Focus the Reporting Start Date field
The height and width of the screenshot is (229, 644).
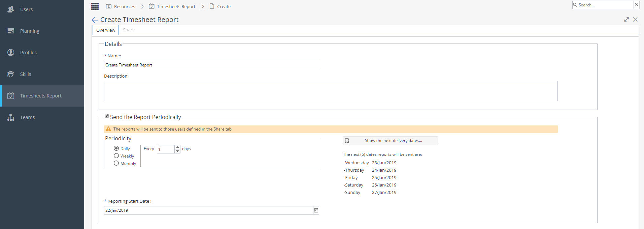(x=209, y=210)
